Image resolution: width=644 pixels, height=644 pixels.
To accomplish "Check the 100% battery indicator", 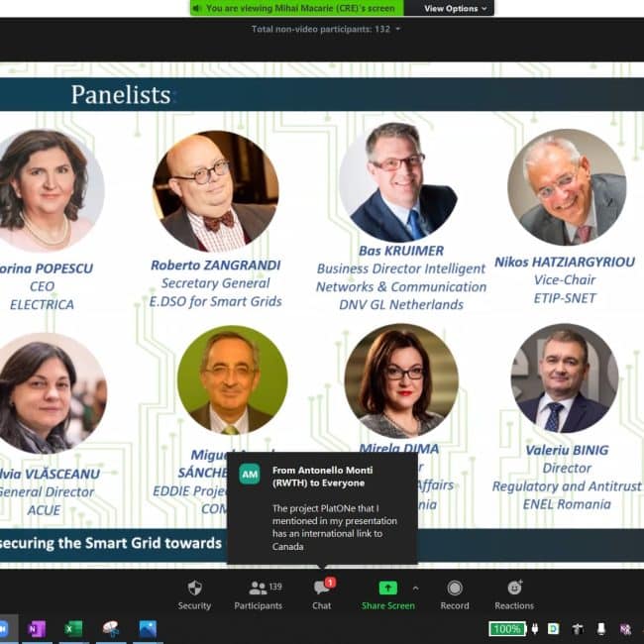I will 507,629.
